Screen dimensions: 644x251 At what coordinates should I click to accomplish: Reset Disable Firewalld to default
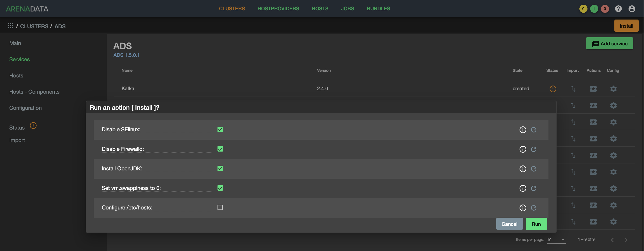coord(533,149)
